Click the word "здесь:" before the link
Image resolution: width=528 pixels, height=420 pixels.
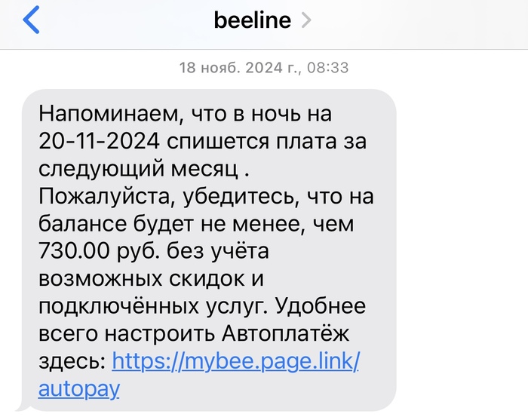click(x=72, y=361)
